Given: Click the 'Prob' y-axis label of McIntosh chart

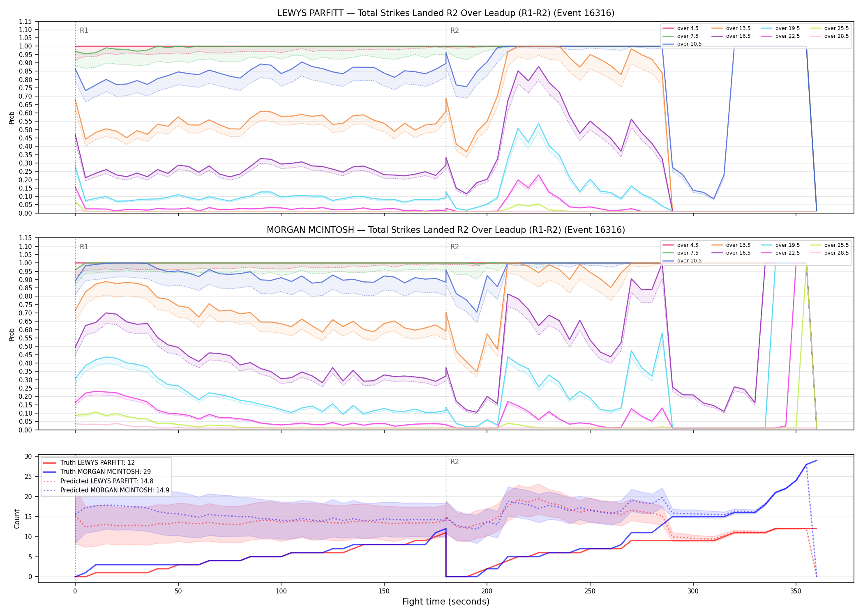Looking at the screenshot, I should tap(12, 334).
